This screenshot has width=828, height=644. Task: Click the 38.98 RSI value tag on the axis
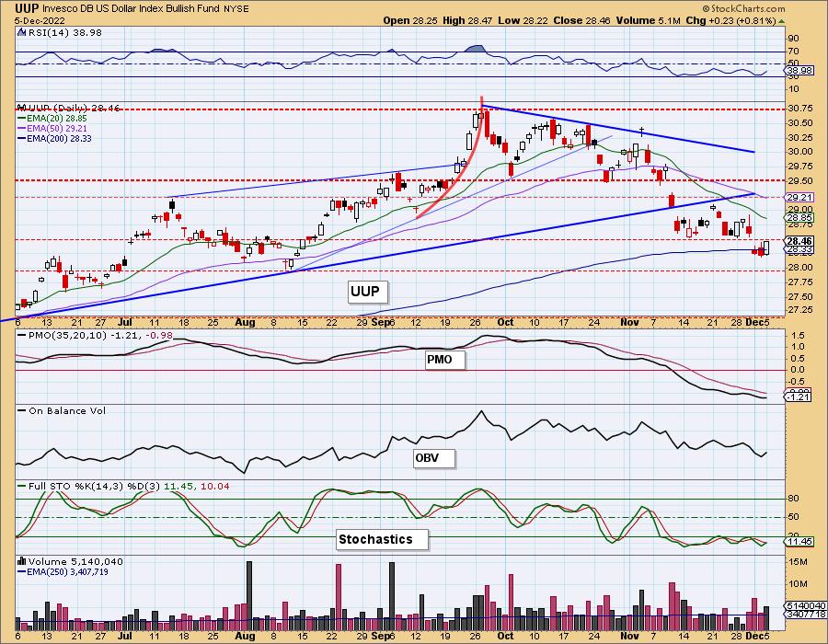pos(798,70)
